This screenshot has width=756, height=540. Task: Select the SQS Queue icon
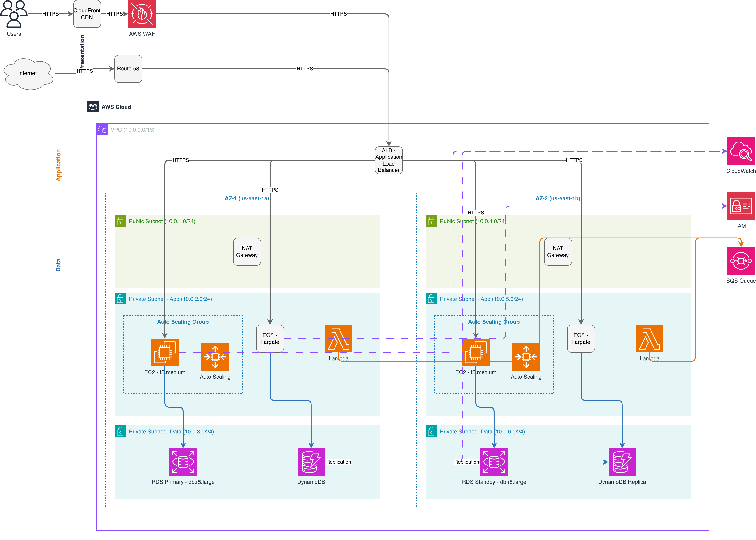pos(741,261)
